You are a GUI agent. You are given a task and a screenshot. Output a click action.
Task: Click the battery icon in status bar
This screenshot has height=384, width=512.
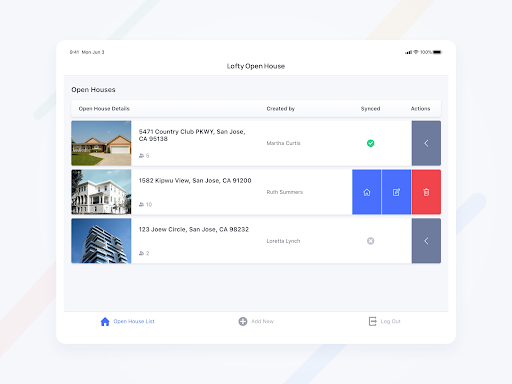[437, 52]
